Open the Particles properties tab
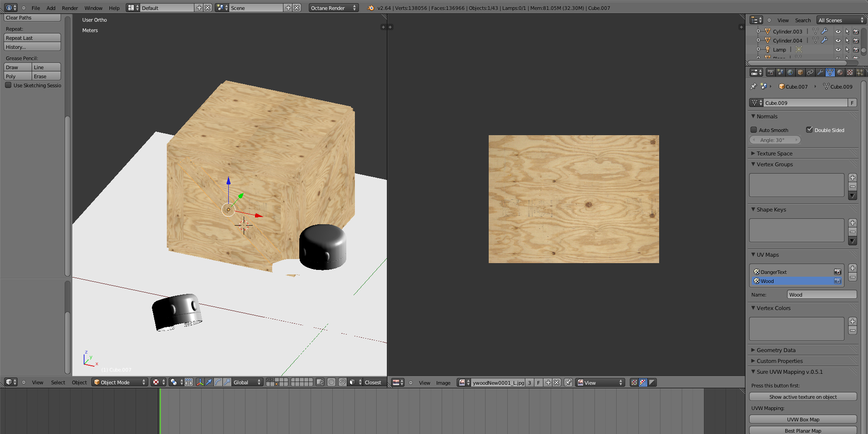This screenshot has width=868, height=434. click(860, 72)
